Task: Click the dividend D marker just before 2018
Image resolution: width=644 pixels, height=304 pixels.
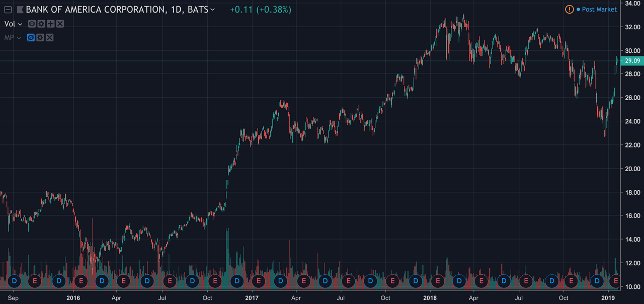Action: 415,280
